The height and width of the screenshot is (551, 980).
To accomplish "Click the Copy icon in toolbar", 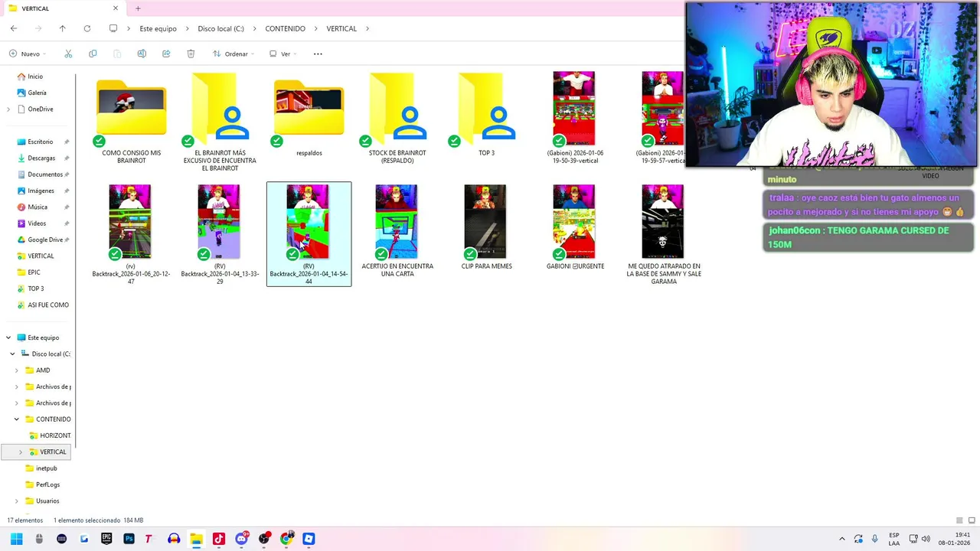I will click(x=93, y=54).
